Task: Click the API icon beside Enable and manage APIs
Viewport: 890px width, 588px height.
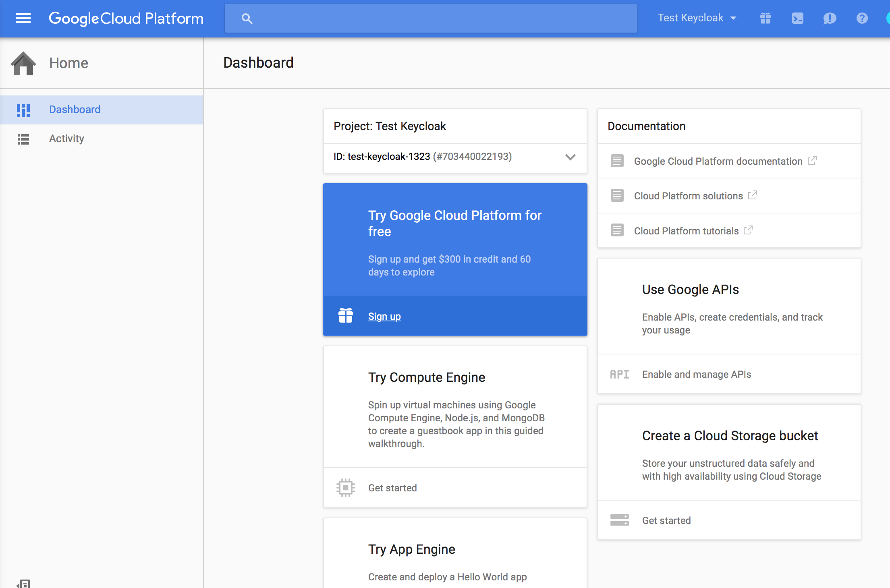Action: click(619, 374)
